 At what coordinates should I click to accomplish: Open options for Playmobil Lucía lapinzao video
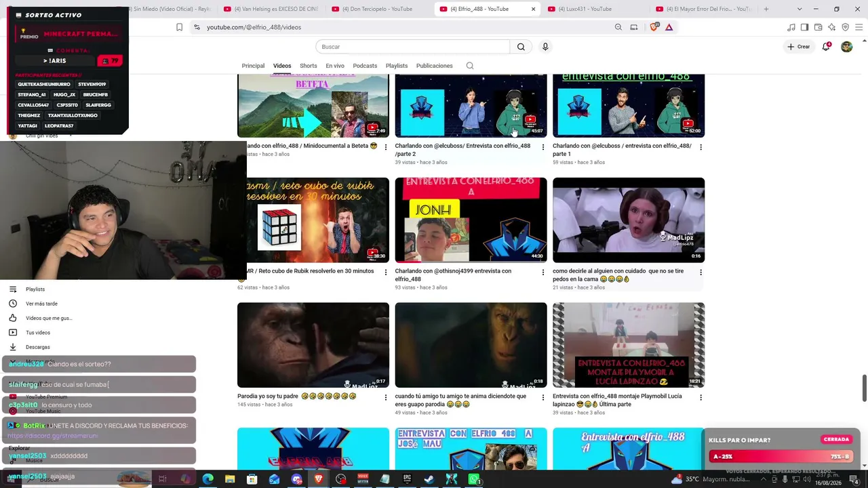[x=701, y=398]
